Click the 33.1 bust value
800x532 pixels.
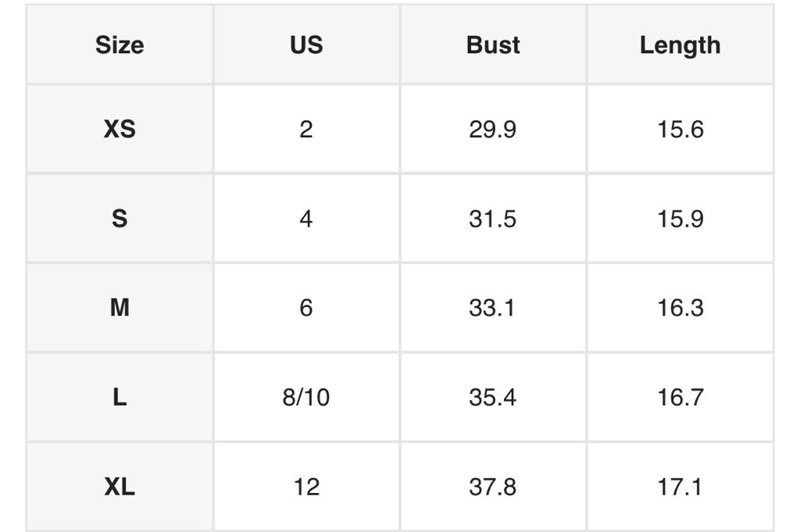point(493,308)
